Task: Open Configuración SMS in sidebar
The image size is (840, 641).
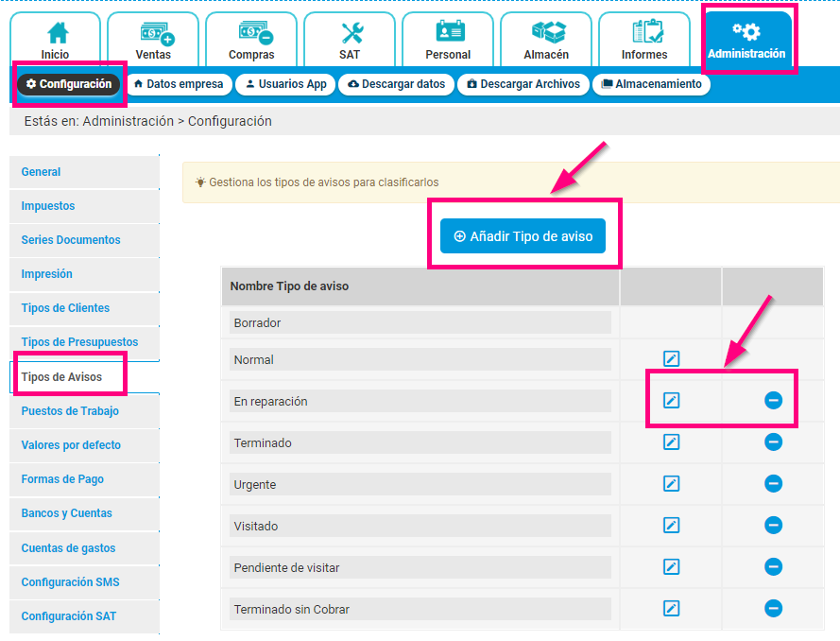Action: point(84,582)
